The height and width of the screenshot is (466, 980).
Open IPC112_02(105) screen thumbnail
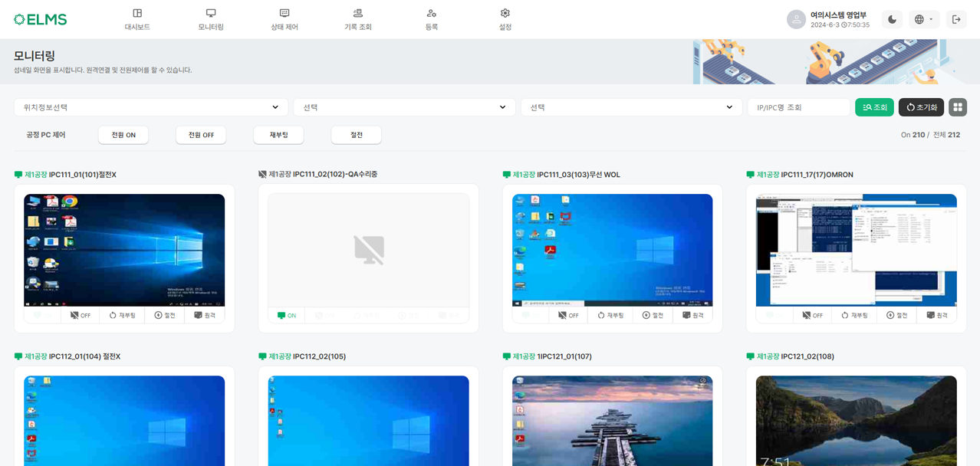click(x=369, y=421)
